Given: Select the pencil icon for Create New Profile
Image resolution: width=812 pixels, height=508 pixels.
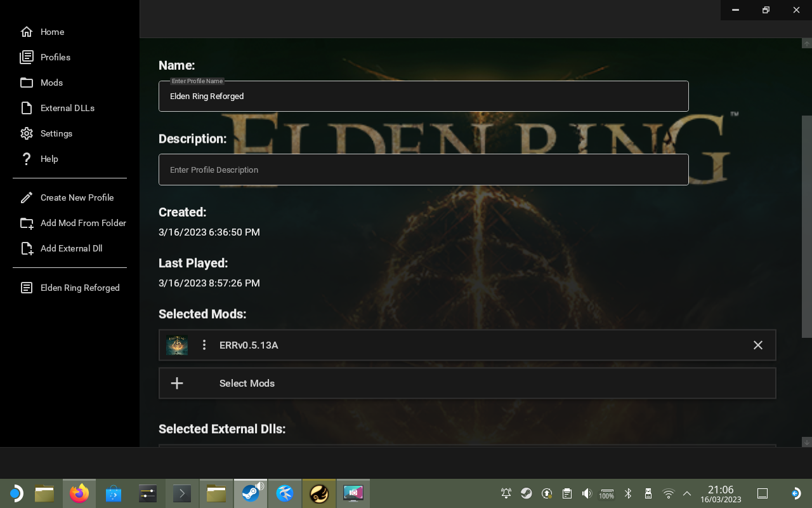Looking at the screenshot, I should click(x=27, y=197).
